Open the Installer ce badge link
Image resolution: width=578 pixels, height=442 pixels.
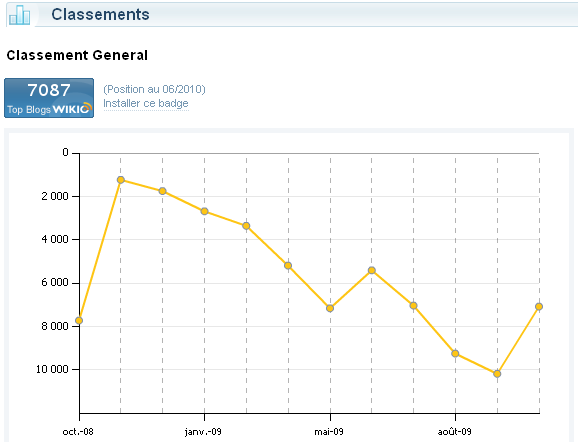click(x=146, y=103)
